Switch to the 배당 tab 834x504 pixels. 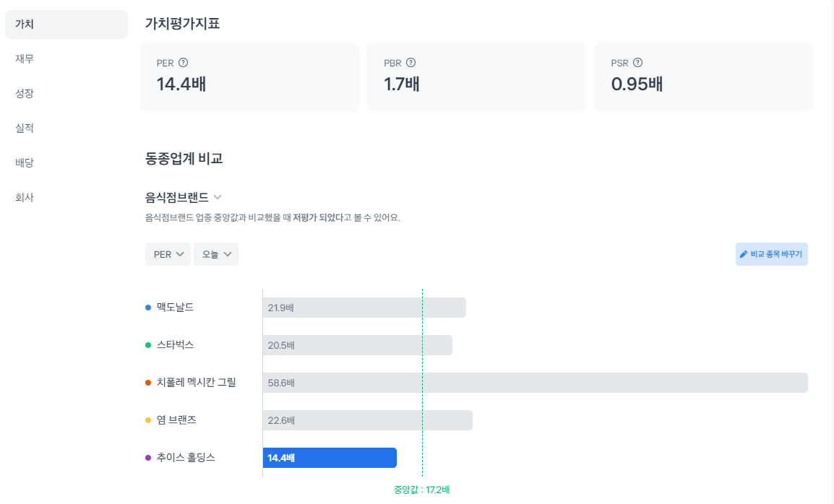(x=24, y=162)
